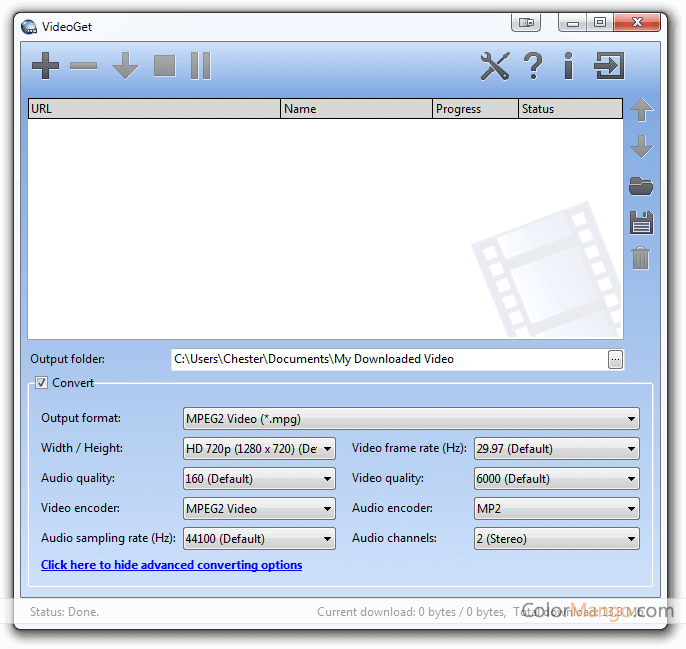Open the Audio quality dropdown
This screenshot has height=649, width=686.
pos(259,479)
